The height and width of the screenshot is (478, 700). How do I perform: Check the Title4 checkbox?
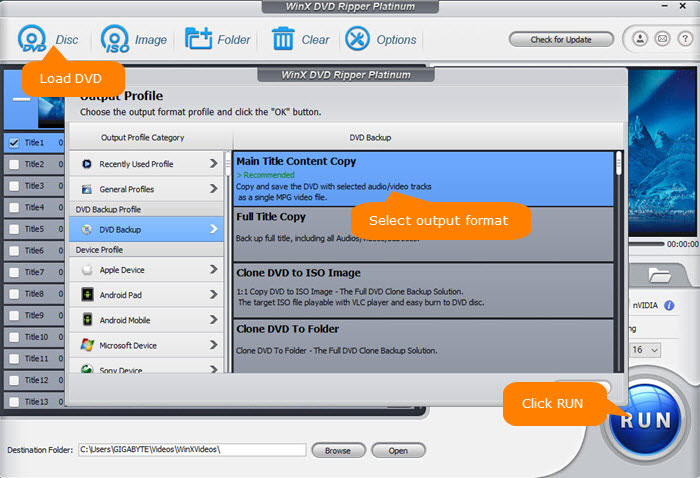pyautogui.click(x=14, y=207)
